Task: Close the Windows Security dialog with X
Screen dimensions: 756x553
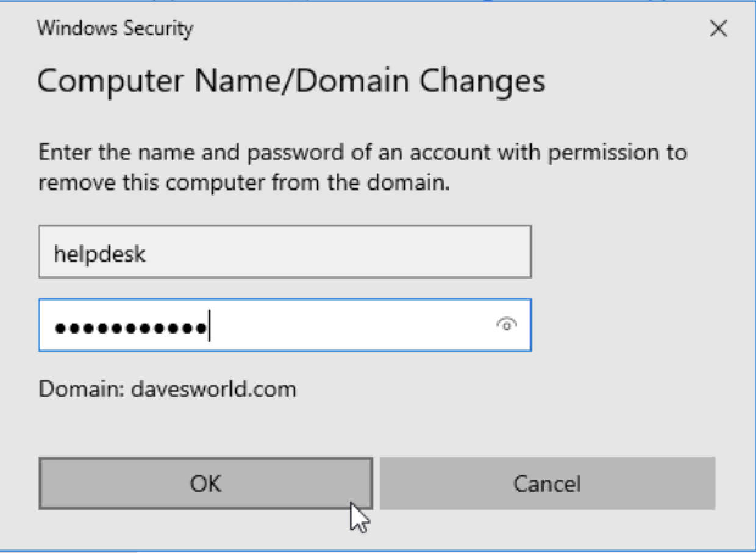Action: [x=719, y=29]
